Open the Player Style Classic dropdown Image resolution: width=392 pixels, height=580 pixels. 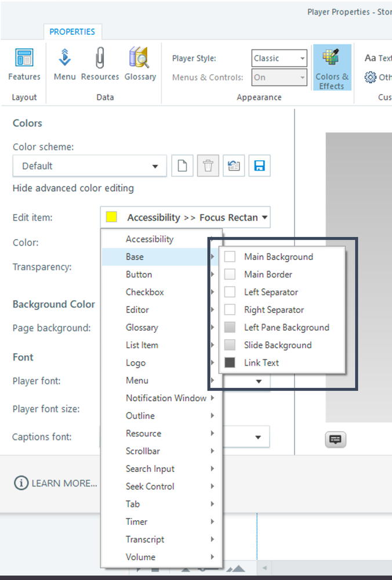(x=280, y=58)
